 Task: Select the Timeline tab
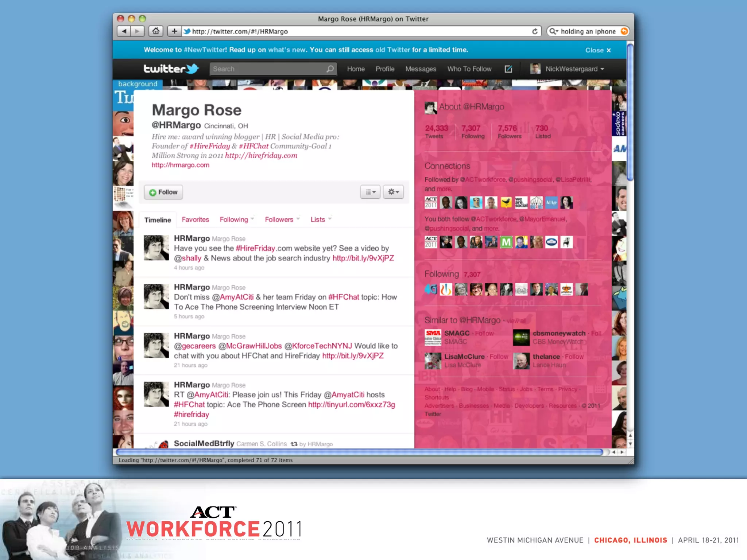pos(158,220)
